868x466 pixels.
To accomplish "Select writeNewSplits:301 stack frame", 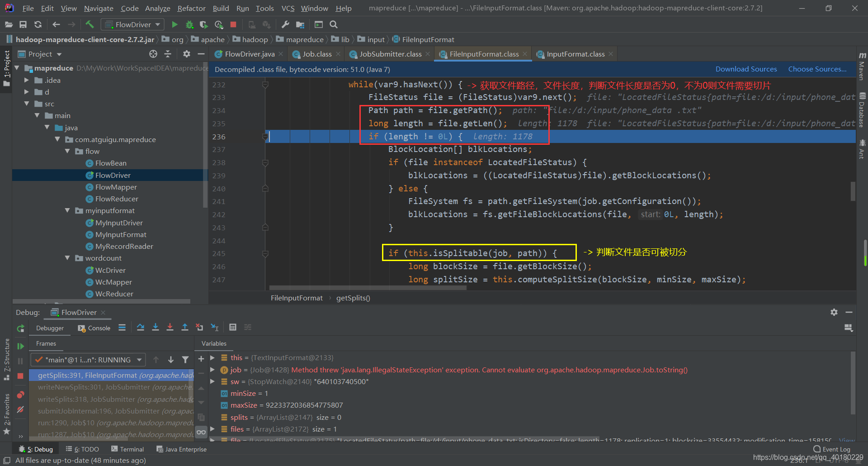I will point(112,387).
